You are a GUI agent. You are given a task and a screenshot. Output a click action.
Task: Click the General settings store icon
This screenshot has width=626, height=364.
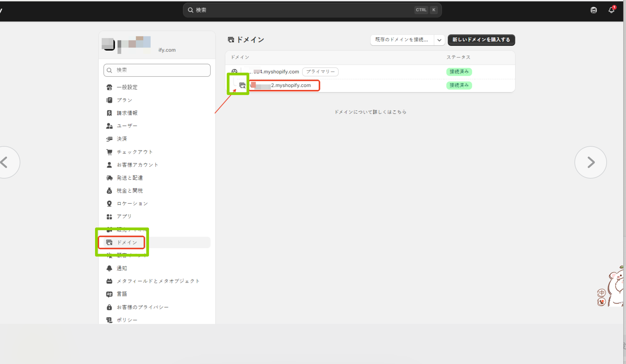109,87
